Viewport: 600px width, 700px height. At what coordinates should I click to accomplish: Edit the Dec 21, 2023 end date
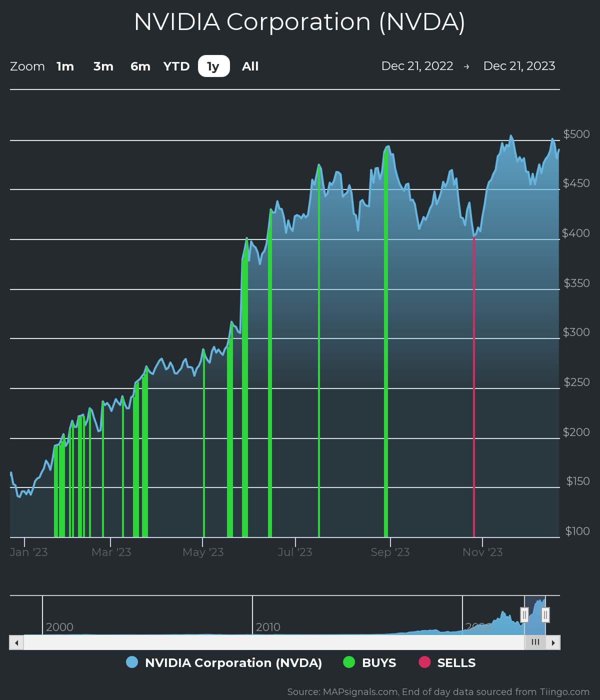coord(519,66)
